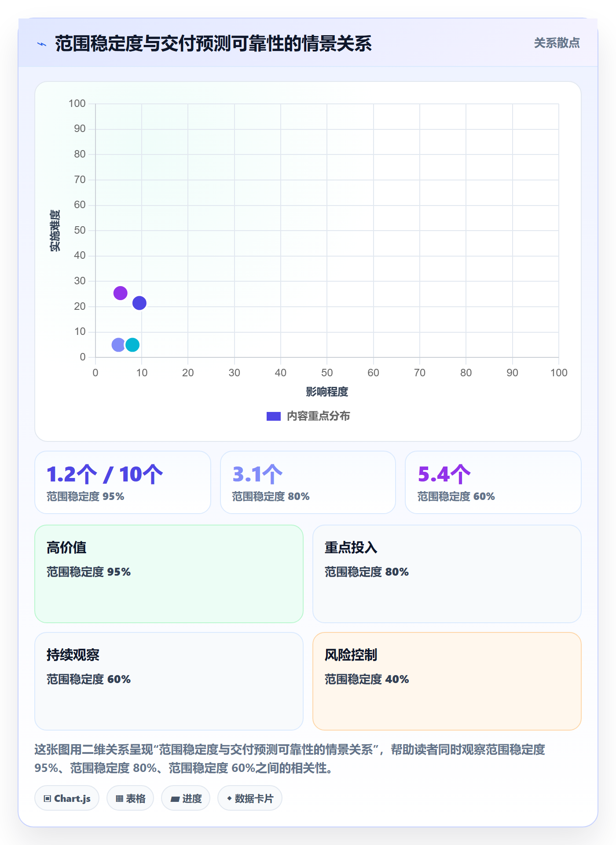Select the 重点投入 quadrant card
This screenshot has width=616, height=845.
447,574
